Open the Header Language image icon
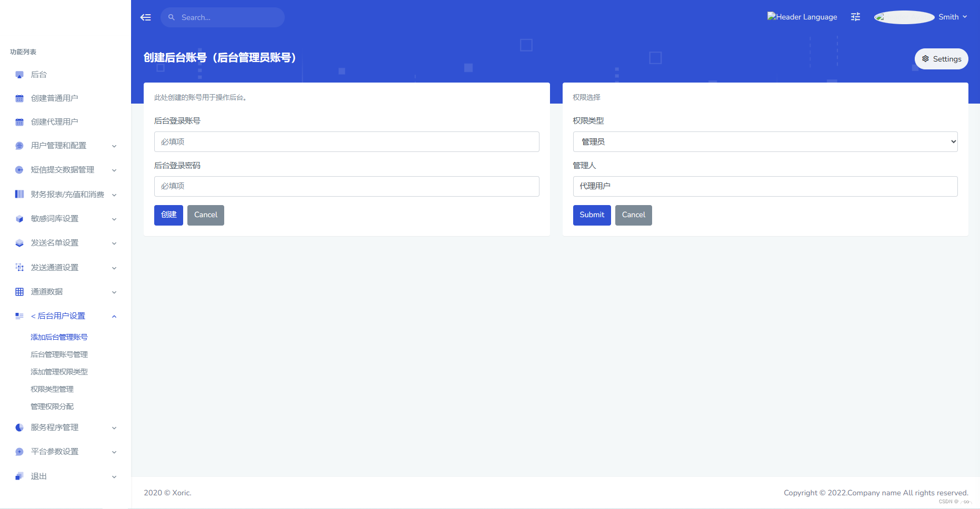Viewport: 980px width, 509px height. tap(802, 17)
